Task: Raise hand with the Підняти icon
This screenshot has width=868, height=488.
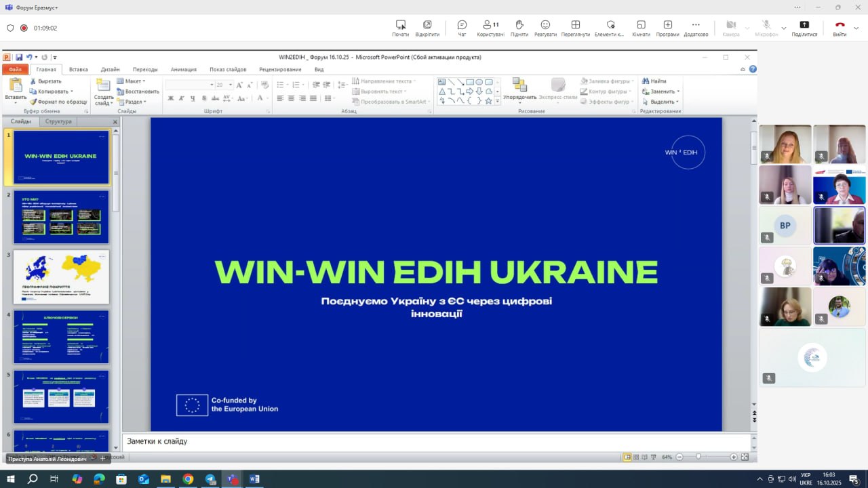Action: pos(519,28)
